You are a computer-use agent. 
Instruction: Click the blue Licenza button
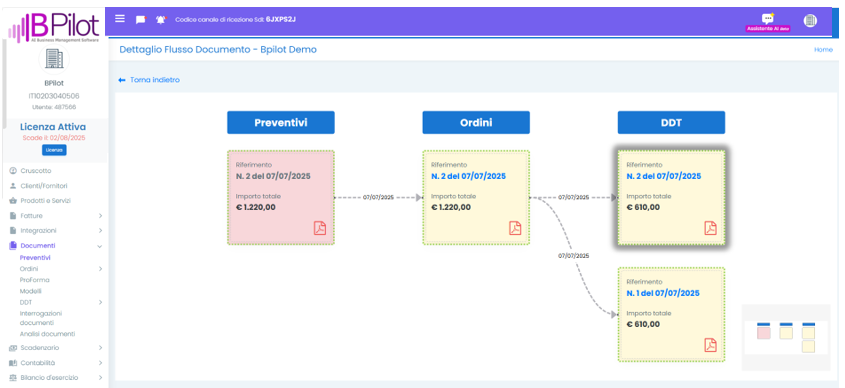pos(54,150)
